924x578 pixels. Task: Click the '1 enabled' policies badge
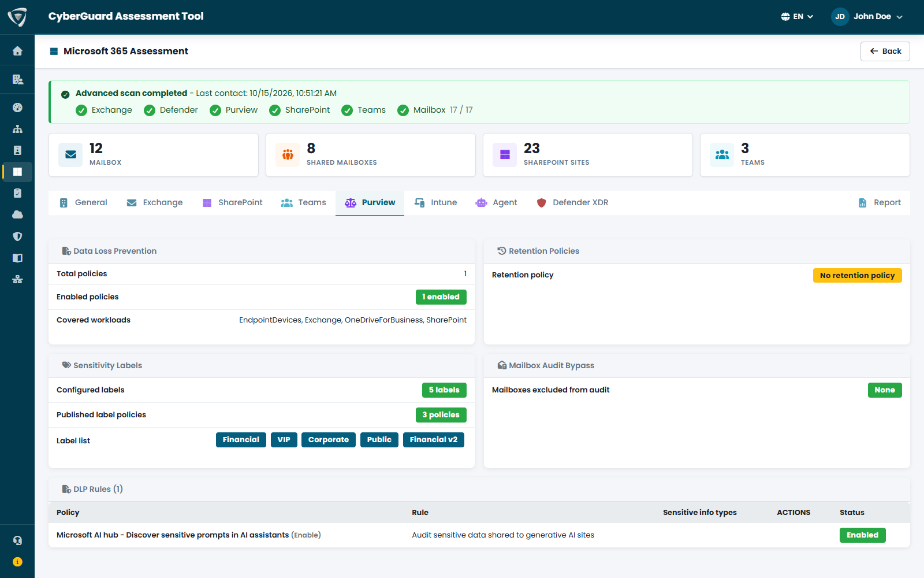pos(441,297)
